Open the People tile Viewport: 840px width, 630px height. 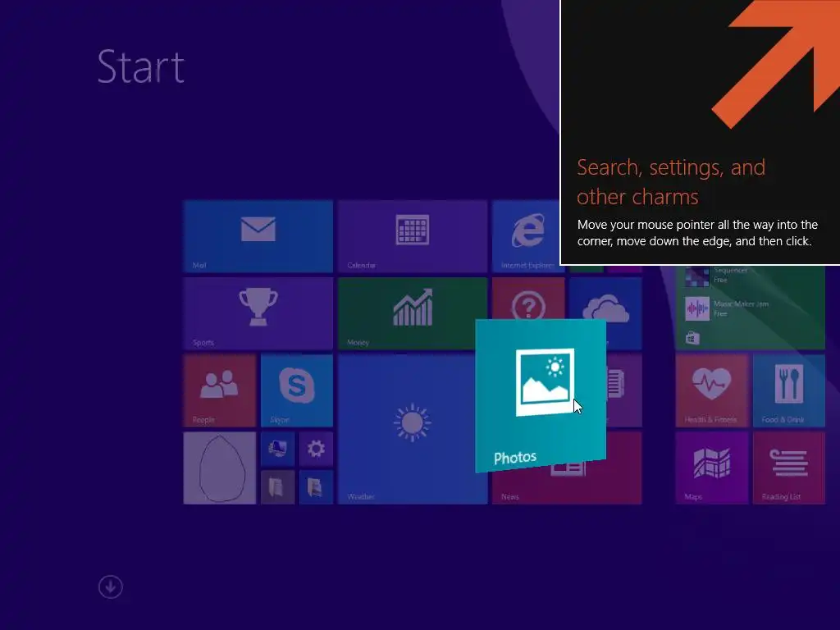click(x=220, y=390)
